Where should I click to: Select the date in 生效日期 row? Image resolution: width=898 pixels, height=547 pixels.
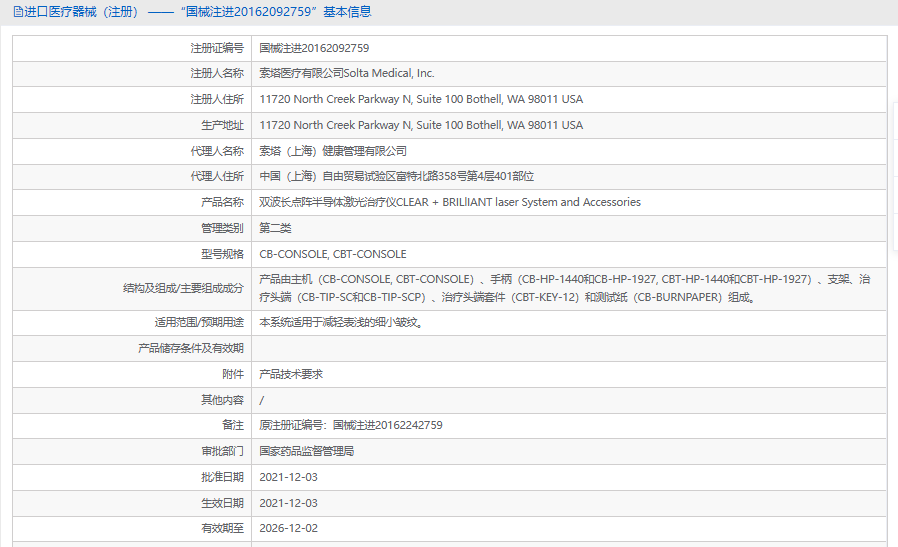point(288,503)
